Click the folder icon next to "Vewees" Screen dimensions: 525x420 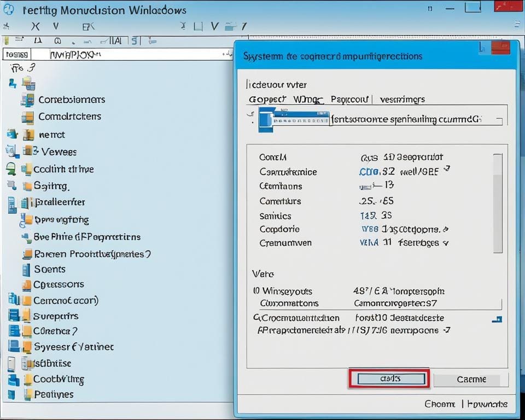(27, 151)
